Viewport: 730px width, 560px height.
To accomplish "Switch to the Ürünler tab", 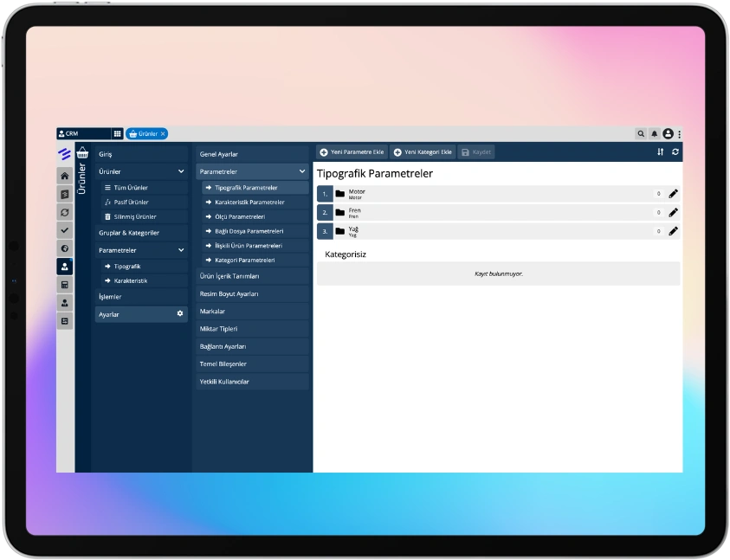I will pos(146,134).
